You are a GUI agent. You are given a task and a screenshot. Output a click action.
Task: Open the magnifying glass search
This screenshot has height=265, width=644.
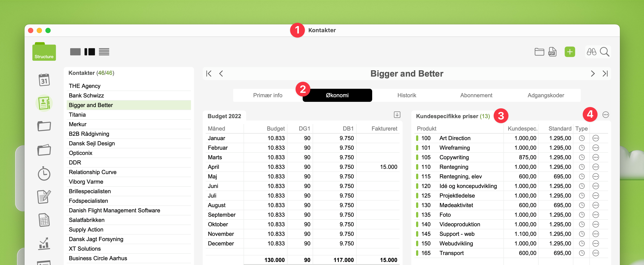(604, 52)
